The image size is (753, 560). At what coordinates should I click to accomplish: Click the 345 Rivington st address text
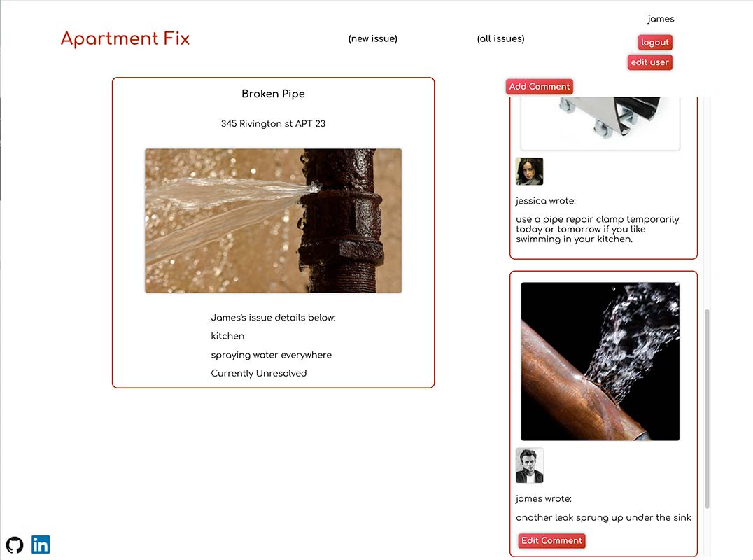(x=273, y=123)
